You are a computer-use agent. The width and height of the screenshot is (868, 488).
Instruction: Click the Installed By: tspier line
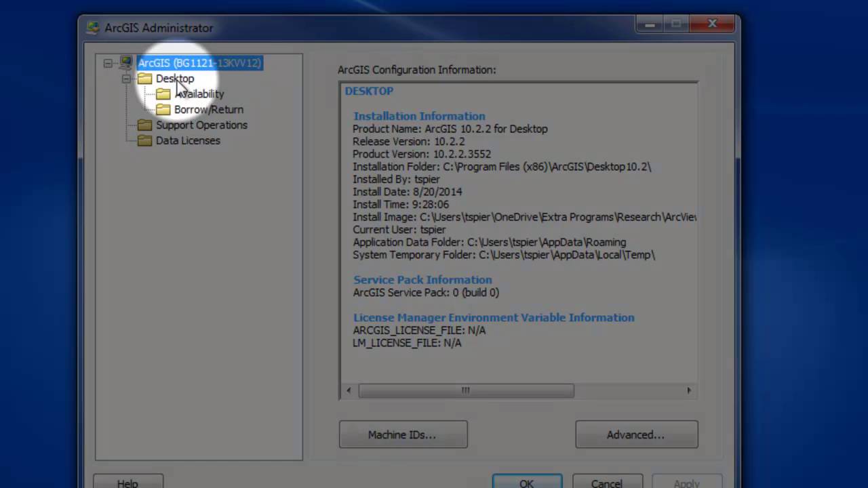[396, 180]
